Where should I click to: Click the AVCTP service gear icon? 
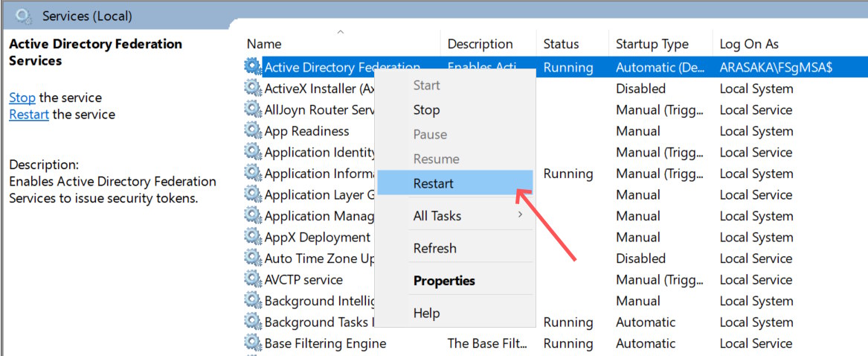(x=253, y=280)
